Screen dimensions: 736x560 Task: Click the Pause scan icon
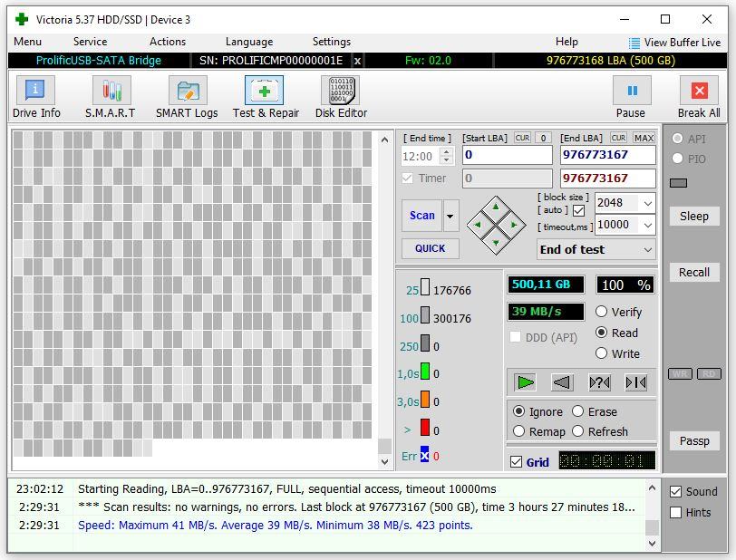[631, 91]
